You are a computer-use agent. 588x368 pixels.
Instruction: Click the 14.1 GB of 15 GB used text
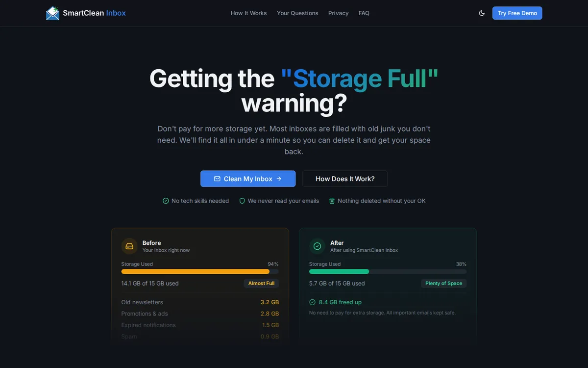[x=150, y=284]
